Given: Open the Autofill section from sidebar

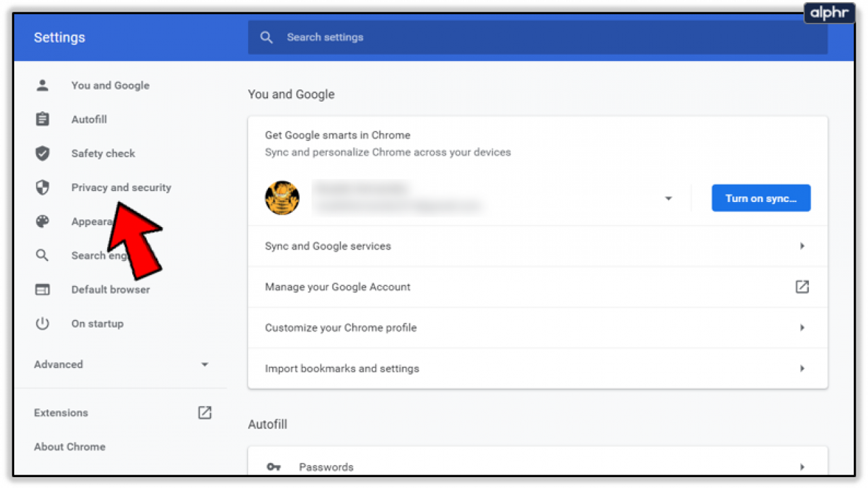Looking at the screenshot, I should [x=89, y=119].
